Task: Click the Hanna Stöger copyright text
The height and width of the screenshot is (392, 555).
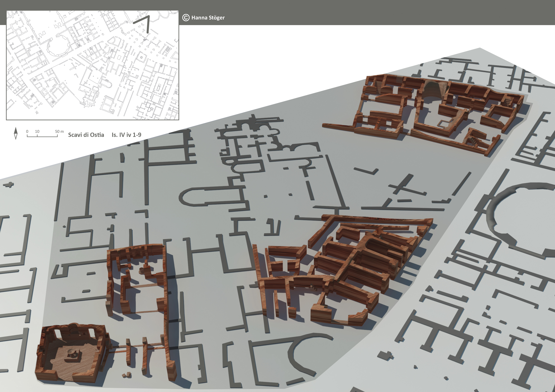Action: click(x=208, y=18)
